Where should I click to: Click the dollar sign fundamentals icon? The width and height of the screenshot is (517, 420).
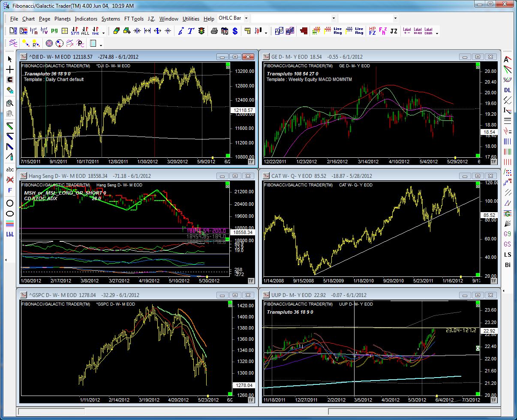[x=235, y=30]
